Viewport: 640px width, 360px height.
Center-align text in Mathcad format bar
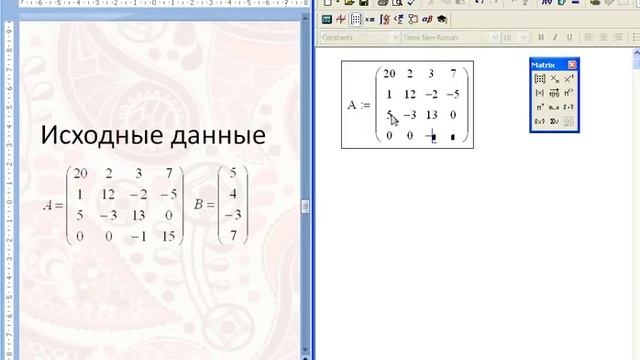603,38
